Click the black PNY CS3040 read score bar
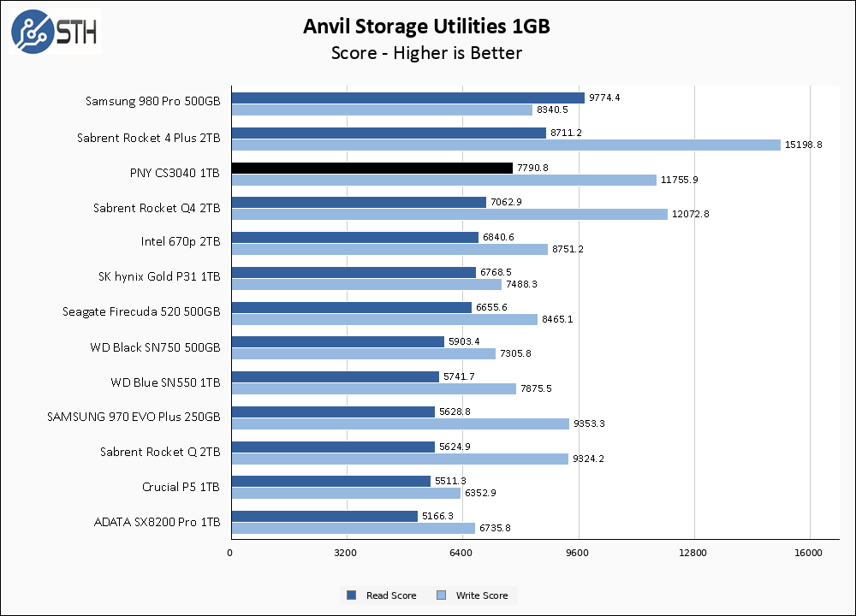Screen dimensions: 856x616 point(372,168)
